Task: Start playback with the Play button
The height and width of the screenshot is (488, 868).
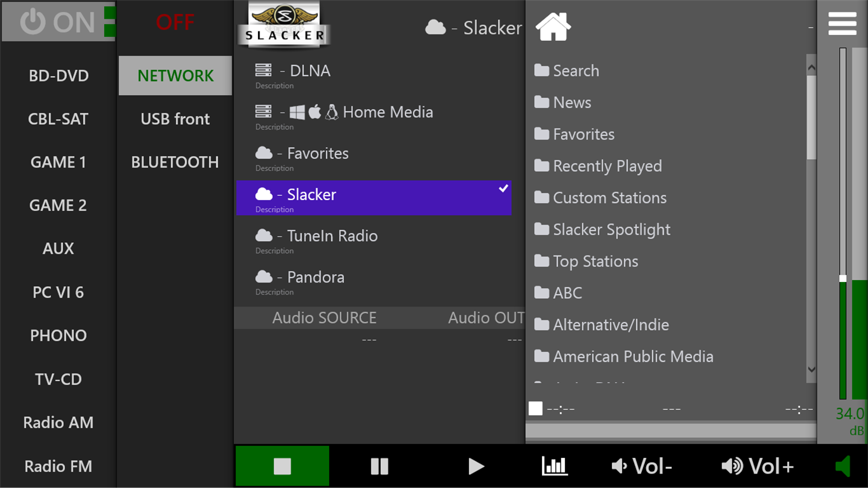Action: (476, 466)
